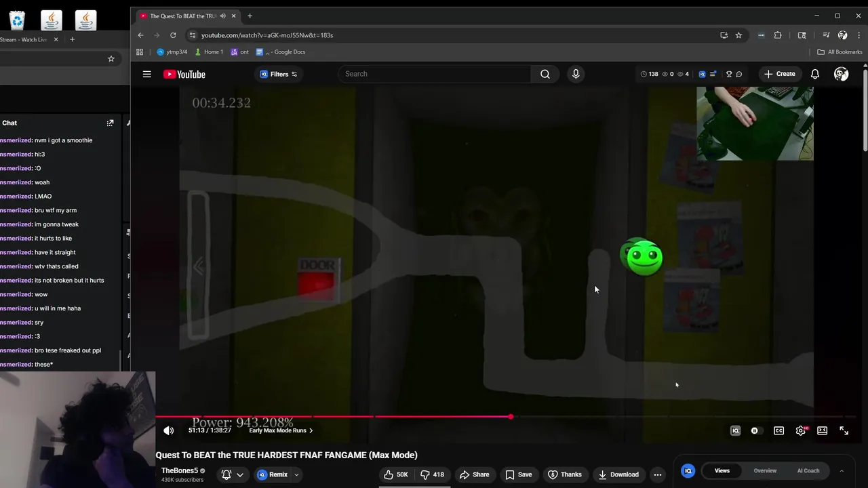Open the vidIQ list icon in header

713,74
